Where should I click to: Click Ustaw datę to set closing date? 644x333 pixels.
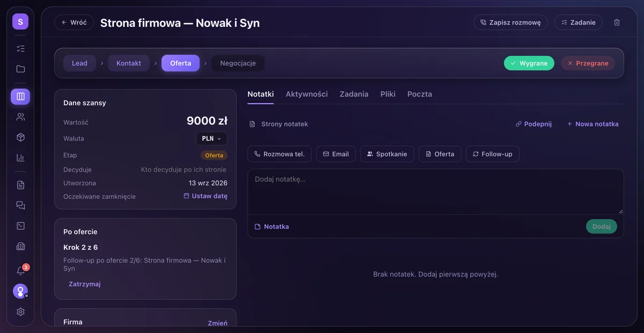point(206,196)
